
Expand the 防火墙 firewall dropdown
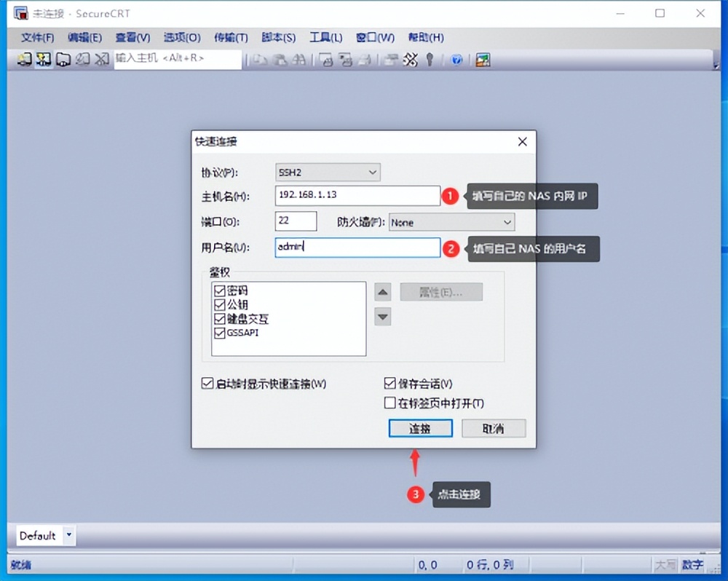(507, 221)
